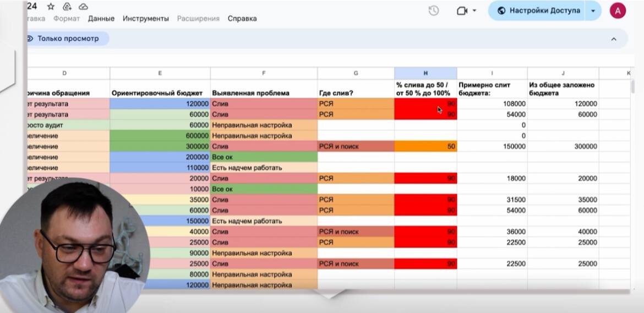Open the Инструменты menu

[146, 19]
